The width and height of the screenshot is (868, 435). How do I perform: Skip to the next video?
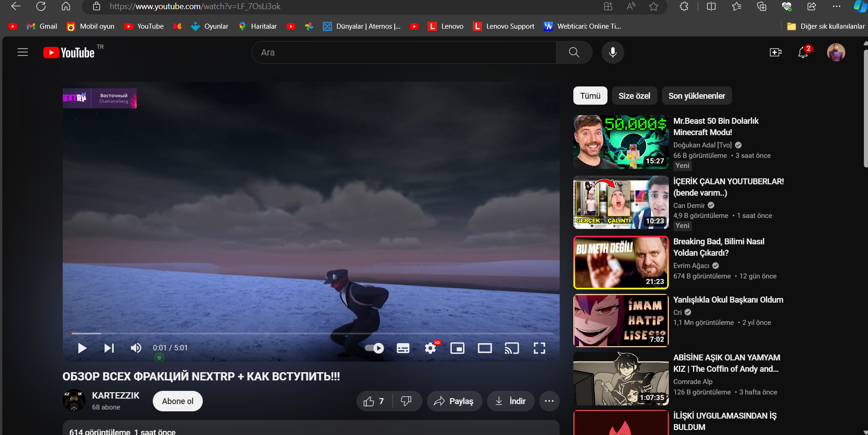pos(109,348)
